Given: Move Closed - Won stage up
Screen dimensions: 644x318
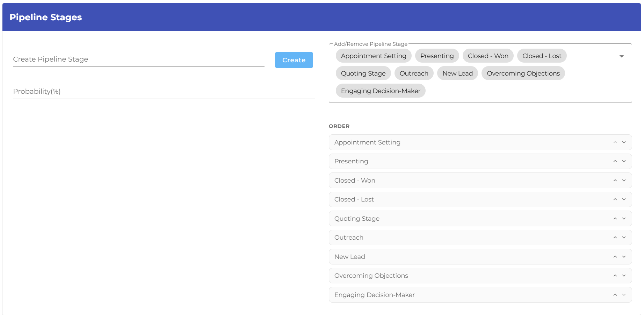Looking at the screenshot, I should (x=615, y=181).
